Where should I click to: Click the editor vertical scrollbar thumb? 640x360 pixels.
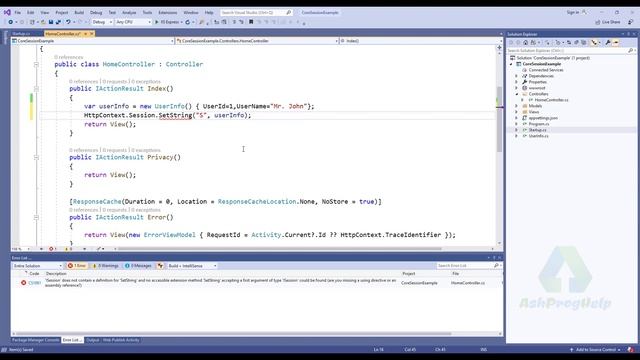tap(500, 118)
